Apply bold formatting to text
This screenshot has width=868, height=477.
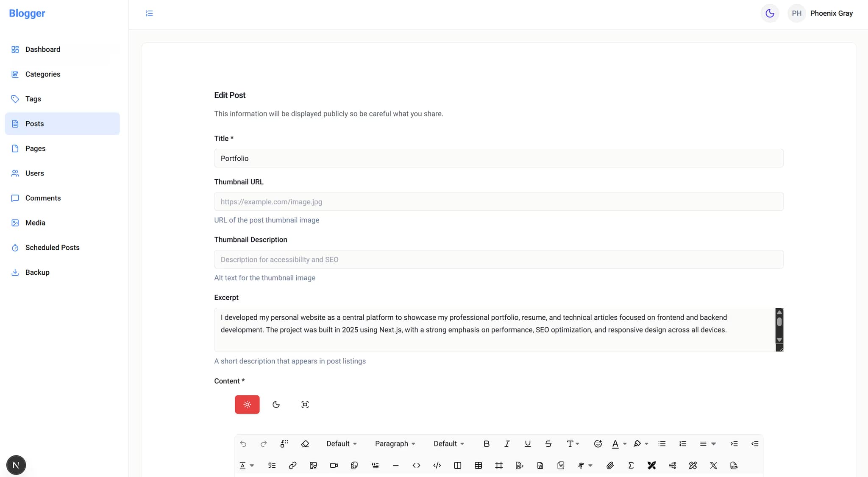(486, 444)
